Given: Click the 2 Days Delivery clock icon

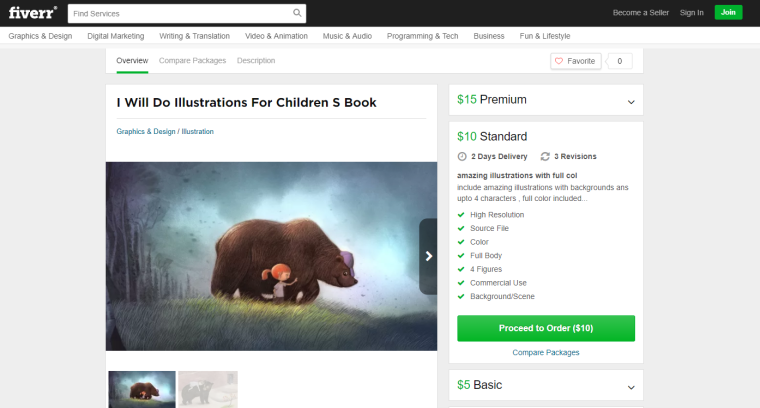Looking at the screenshot, I should click(x=462, y=156).
